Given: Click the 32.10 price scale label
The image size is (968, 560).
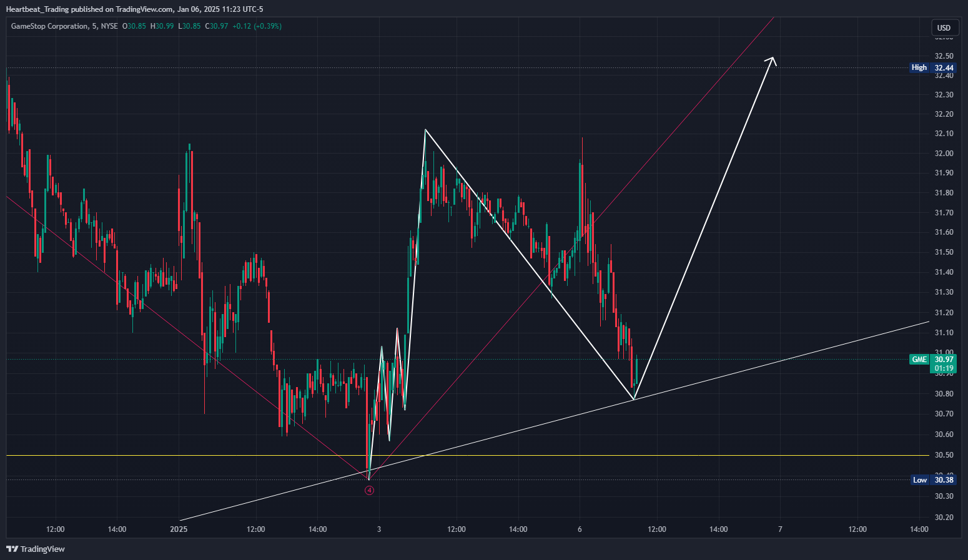Looking at the screenshot, I should 944,134.
